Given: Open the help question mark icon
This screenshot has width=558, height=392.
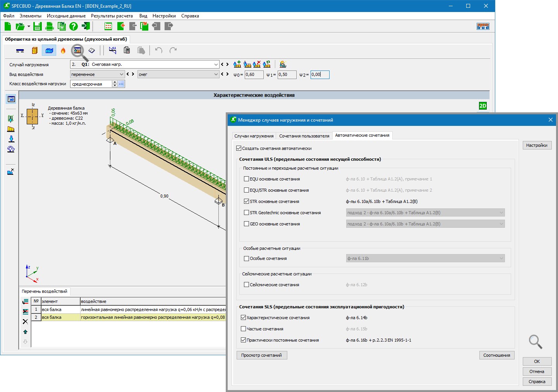Looking at the screenshot, I should click(74, 26).
